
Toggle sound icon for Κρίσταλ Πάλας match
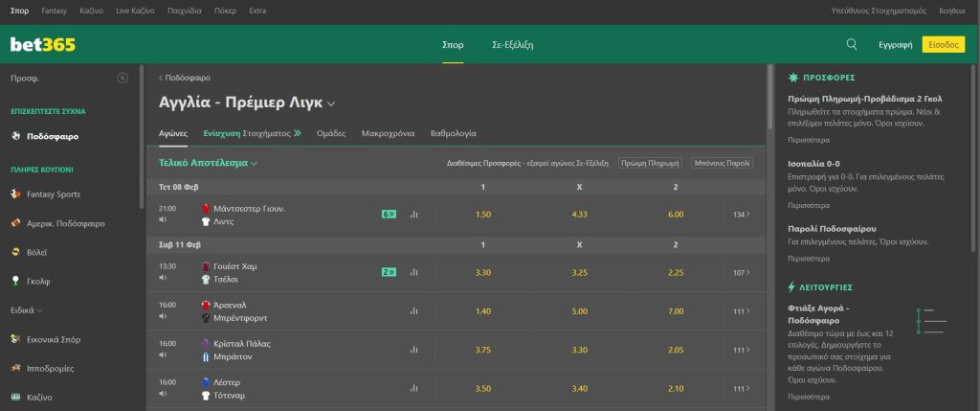(163, 354)
